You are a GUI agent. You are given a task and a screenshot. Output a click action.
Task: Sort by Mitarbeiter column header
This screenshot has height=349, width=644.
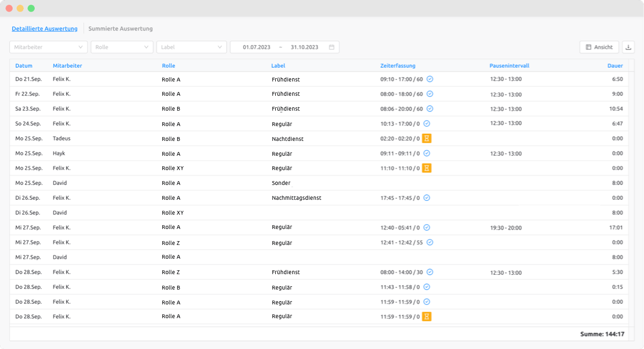coord(67,66)
